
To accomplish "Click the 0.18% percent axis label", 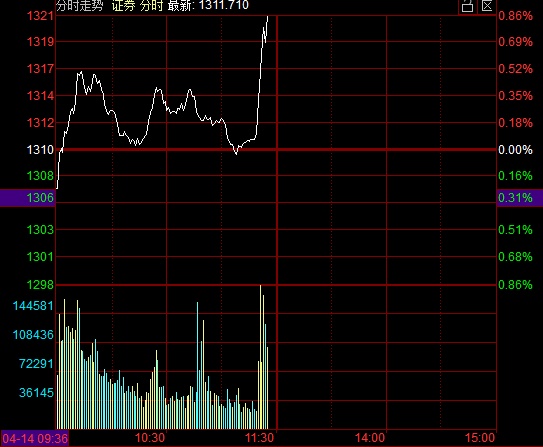I will (515, 123).
